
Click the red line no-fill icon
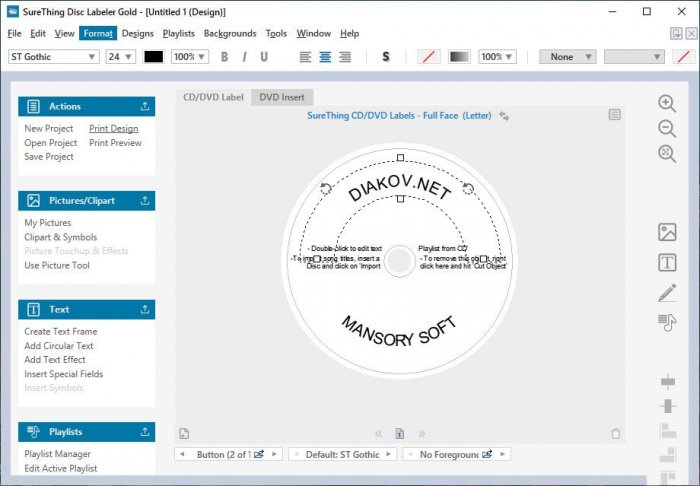pos(429,57)
